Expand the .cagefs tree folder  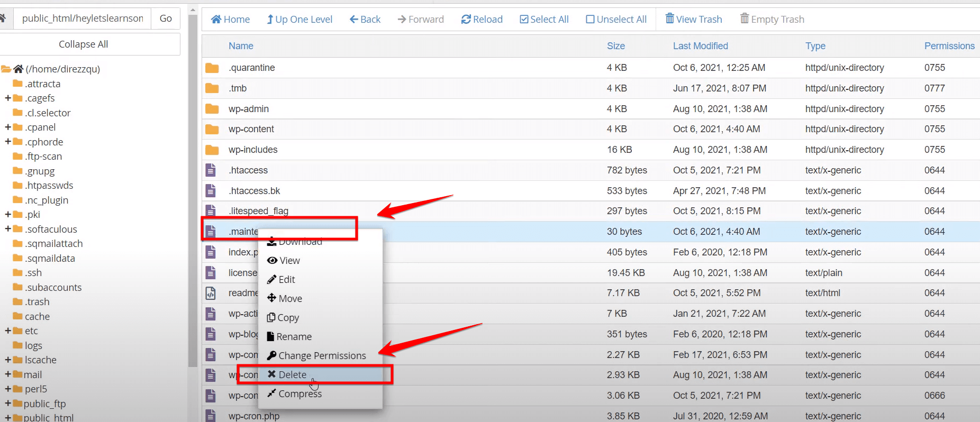point(8,98)
